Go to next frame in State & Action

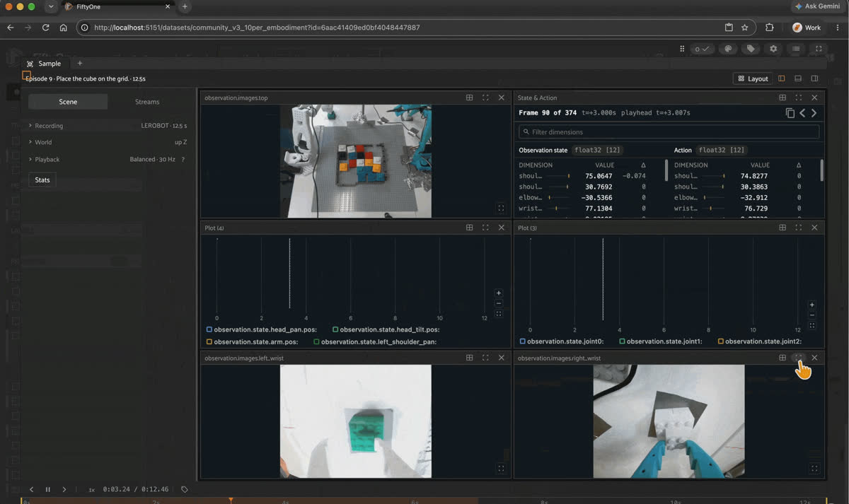tap(814, 113)
